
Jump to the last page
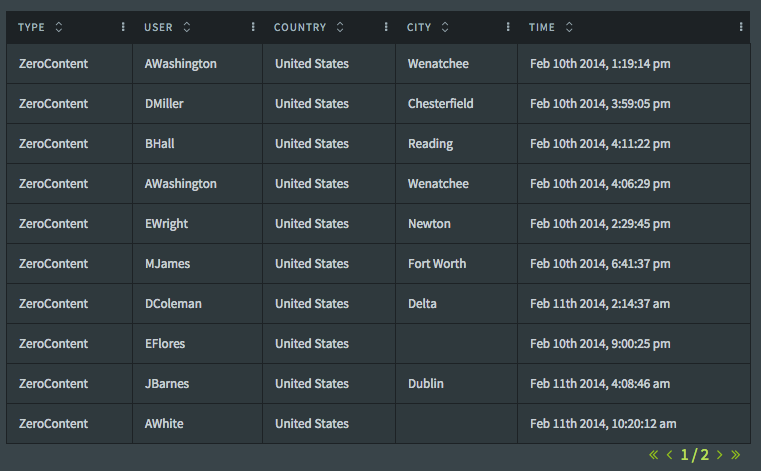(x=736, y=455)
